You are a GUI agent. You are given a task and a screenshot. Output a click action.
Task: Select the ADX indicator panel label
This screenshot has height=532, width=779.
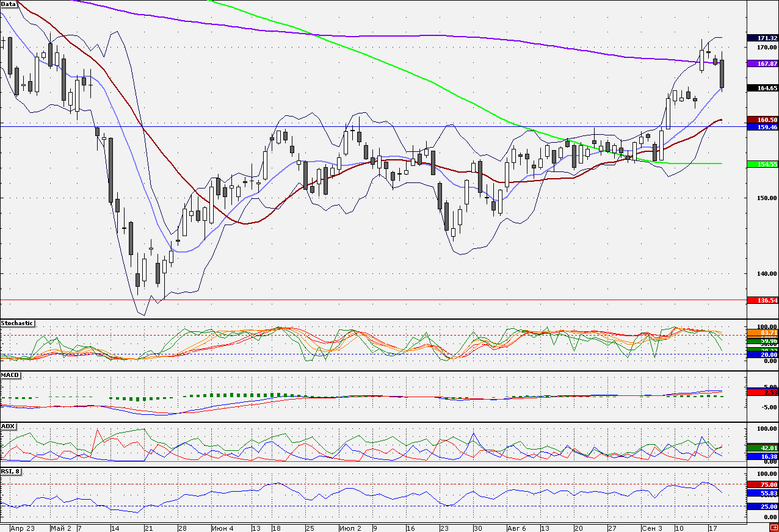(x=8, y=426)
